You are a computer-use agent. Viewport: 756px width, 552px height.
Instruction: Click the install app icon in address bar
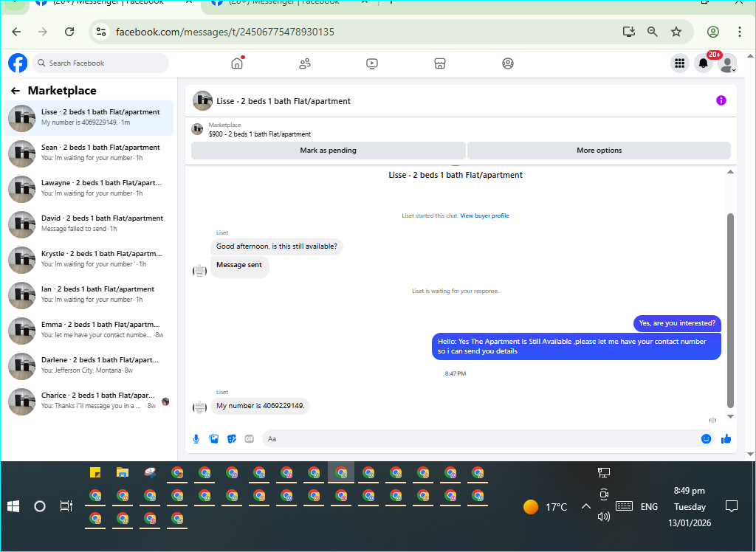[629, 32]
